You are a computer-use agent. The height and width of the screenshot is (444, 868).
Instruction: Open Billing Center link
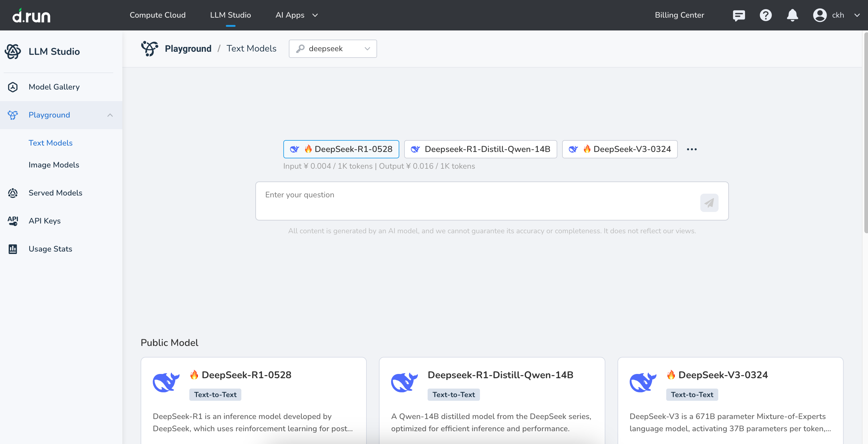point(679,15)
